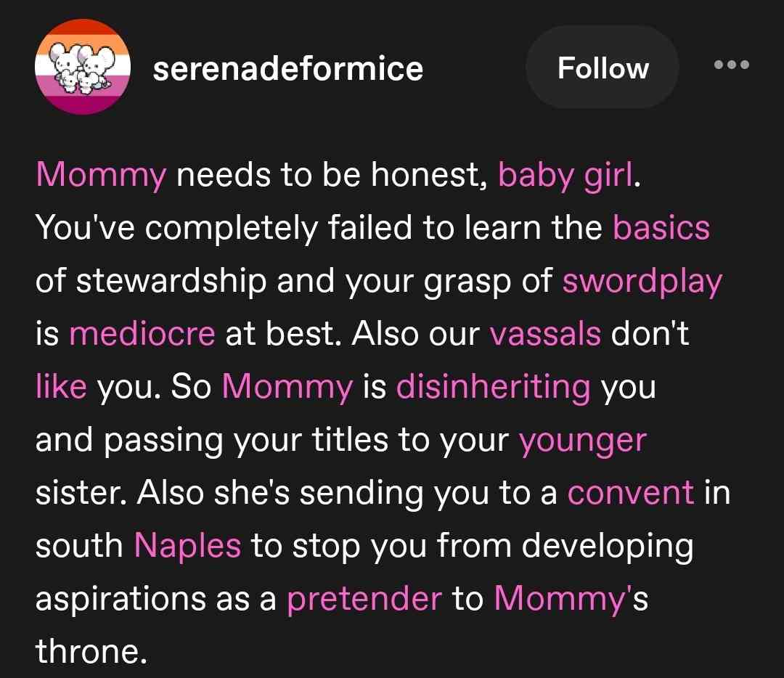
Task: Open the 'swordplay' link
Action: click(642, 281)
